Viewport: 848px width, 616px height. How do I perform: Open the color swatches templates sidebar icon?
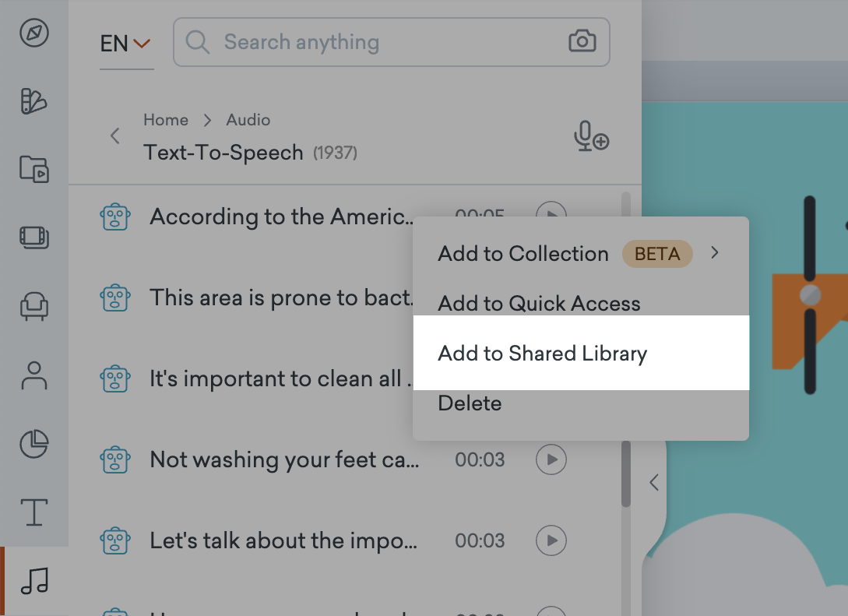click(x=34, y=101)
